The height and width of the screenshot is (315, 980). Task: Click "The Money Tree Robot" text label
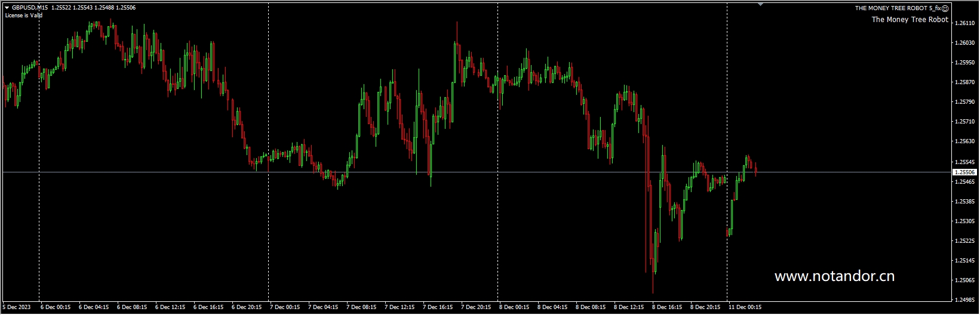(x=910, y=20)
